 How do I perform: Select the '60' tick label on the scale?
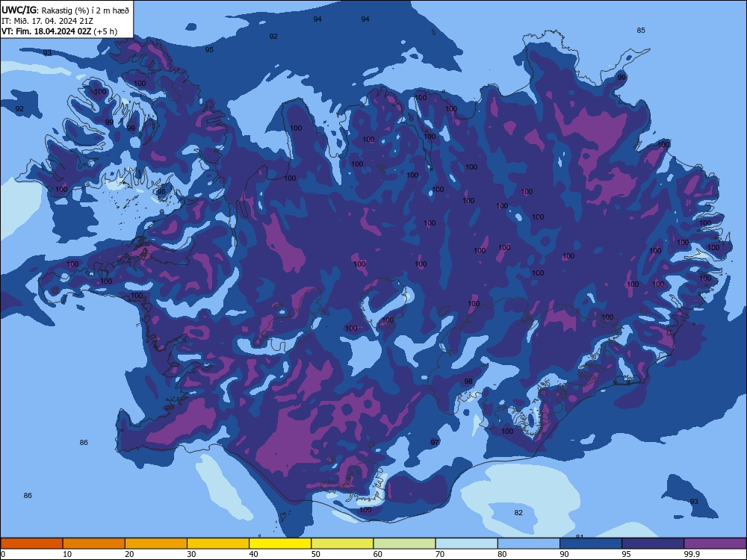coord(378,554)
